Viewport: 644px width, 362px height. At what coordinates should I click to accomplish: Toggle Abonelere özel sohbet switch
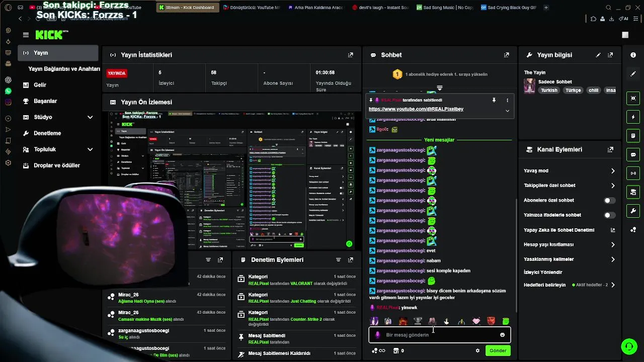[x=609, y=200]
